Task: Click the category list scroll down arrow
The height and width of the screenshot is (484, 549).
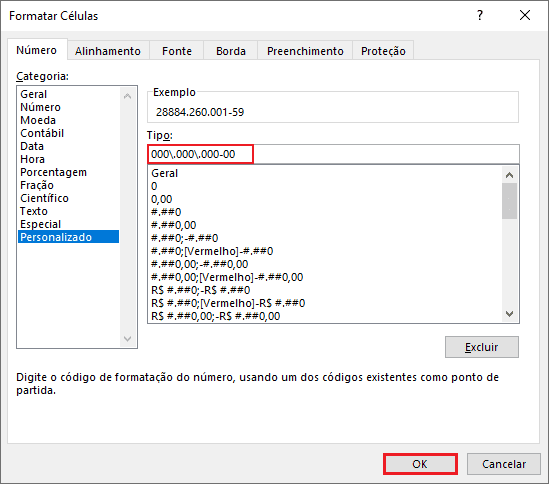Action: (127, 339)
